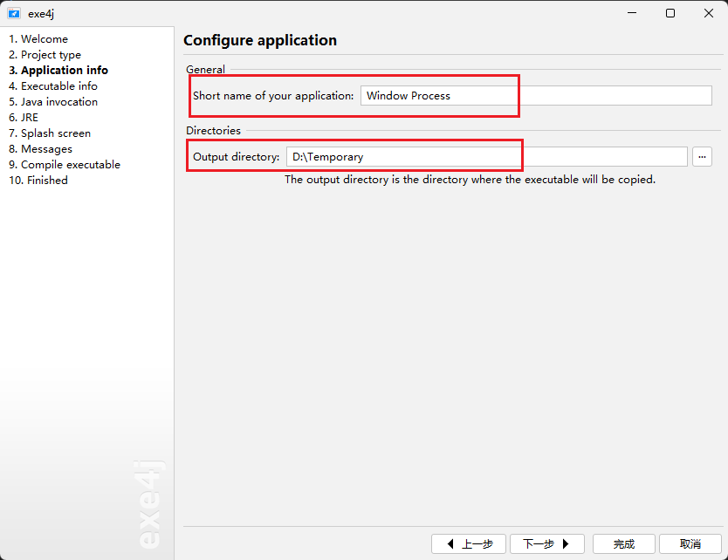Go to Splash screen step

49,133
